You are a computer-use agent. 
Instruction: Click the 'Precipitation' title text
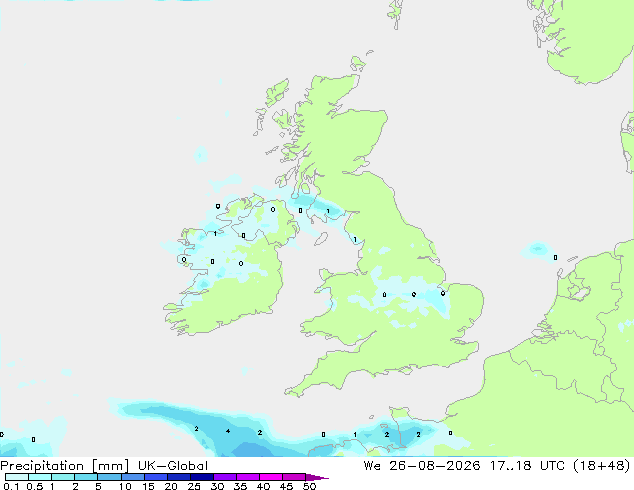click(x=42, y=466)
